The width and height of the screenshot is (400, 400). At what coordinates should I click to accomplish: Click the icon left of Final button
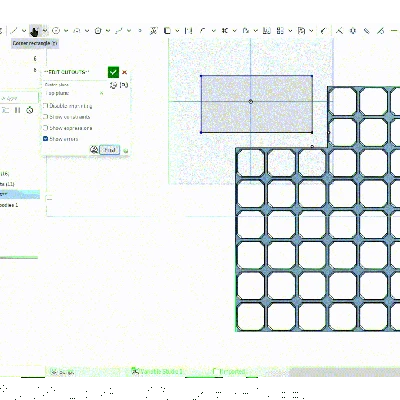pos(94,150)
